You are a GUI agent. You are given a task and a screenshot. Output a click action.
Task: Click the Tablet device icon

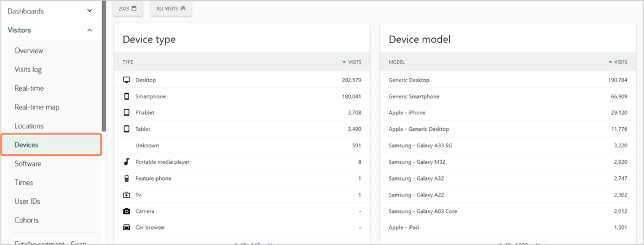coord(127,129)
